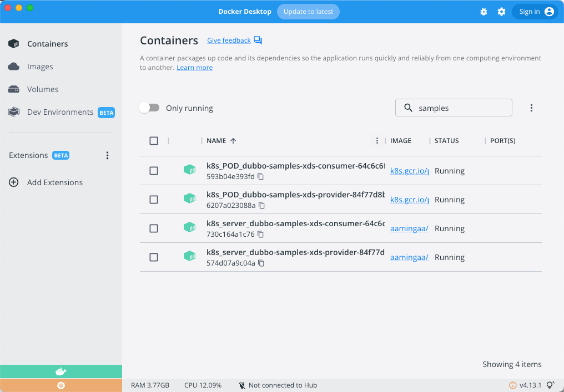The height and width of the screenshot is (392, 564).
Task: Click the Update to latest button
Action: [x=308, y=12]
